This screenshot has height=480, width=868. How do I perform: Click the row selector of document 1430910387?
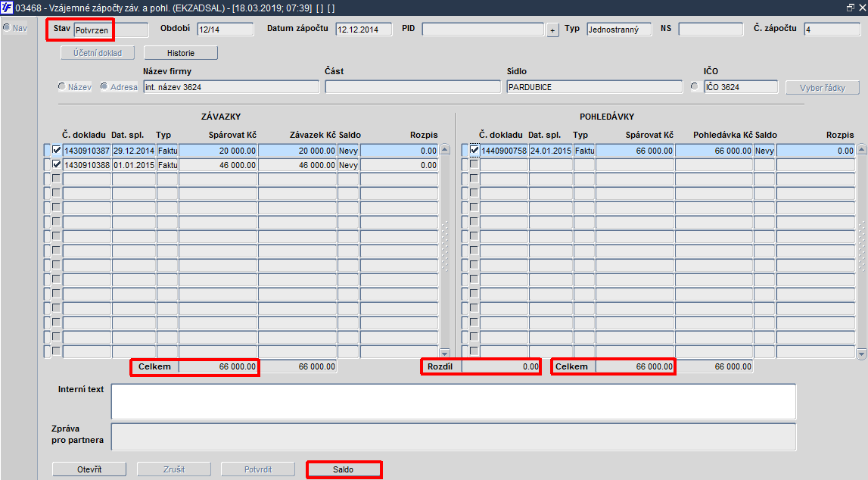coord(47,151)
